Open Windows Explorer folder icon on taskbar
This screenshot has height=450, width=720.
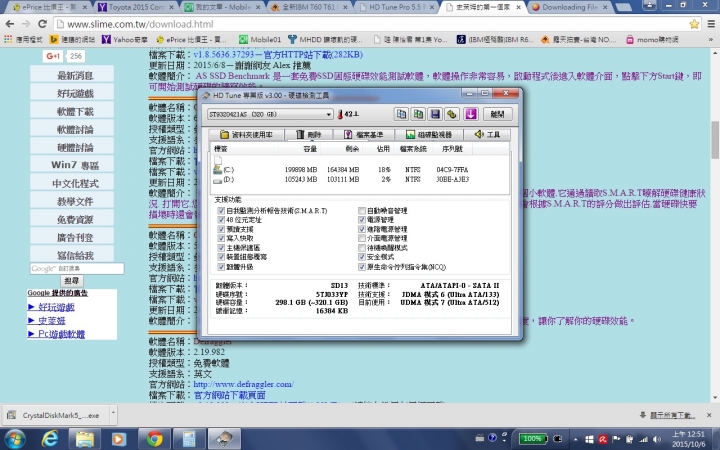click(x=84, y=439)
